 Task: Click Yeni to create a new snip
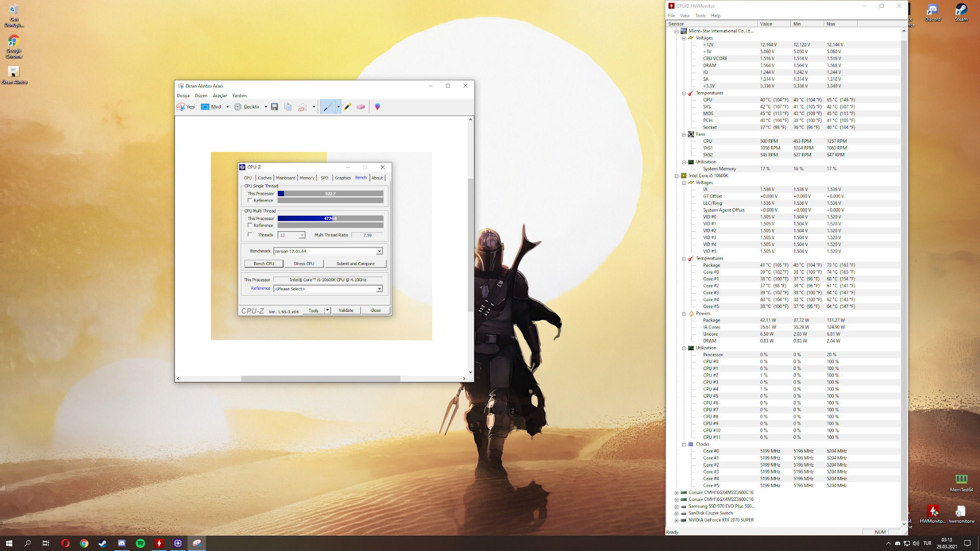(186, 107)
